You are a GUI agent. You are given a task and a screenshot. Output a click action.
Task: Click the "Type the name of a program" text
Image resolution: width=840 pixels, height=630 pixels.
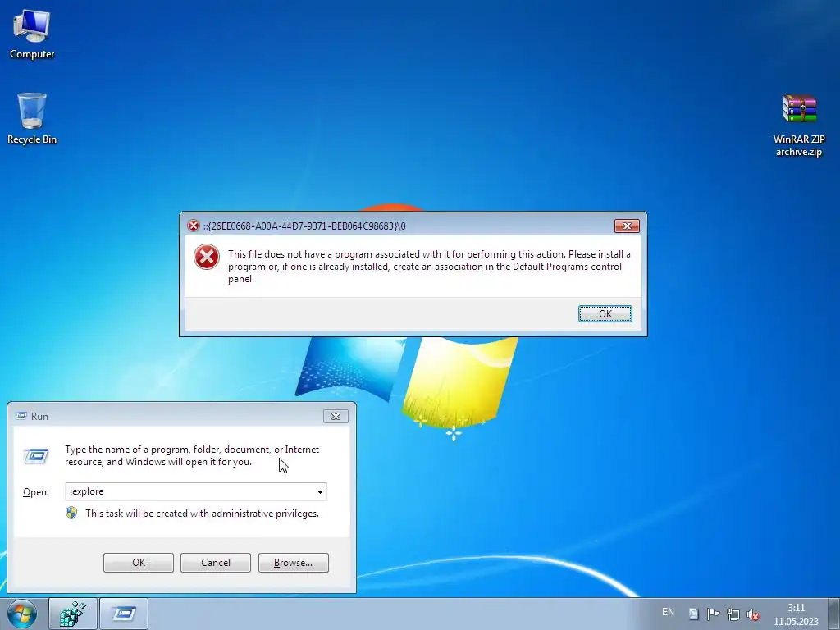tap(192, 455)
